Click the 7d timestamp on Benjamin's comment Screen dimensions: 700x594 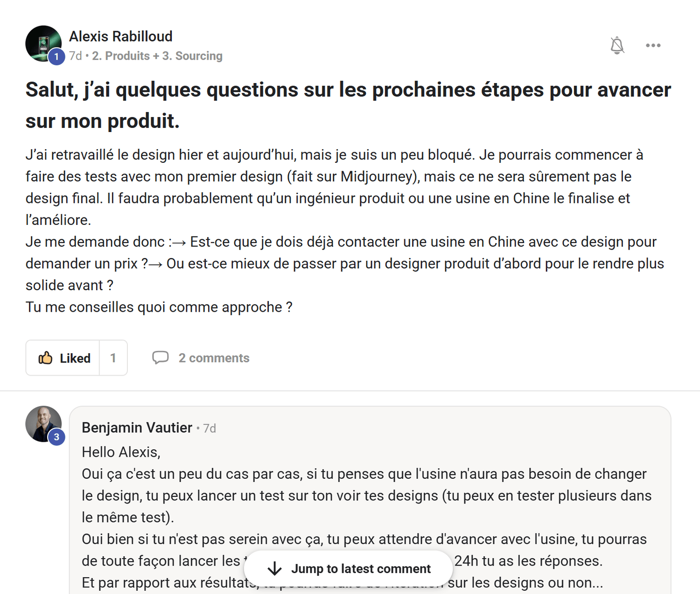(210, 428)
